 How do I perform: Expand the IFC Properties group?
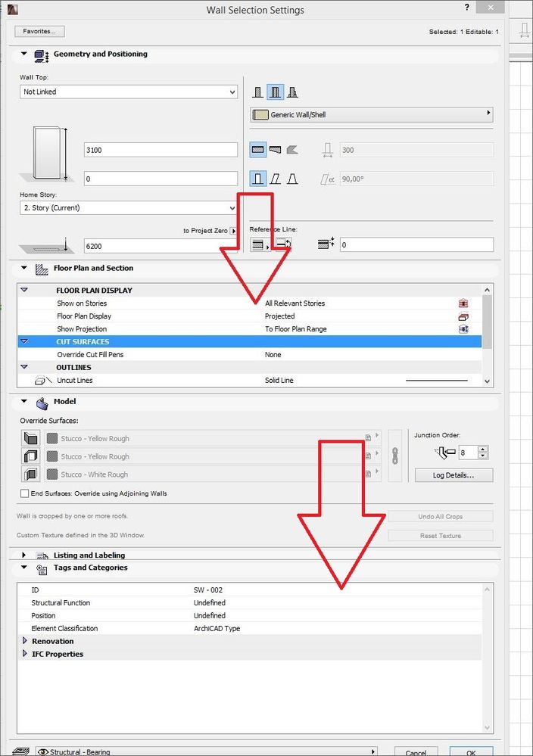coord(24,654)
